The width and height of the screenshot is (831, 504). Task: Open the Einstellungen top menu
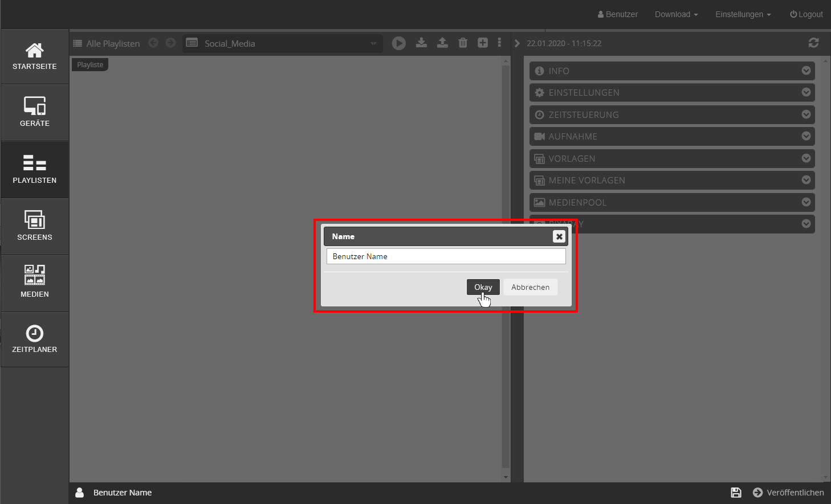click(x=743, y=14)
